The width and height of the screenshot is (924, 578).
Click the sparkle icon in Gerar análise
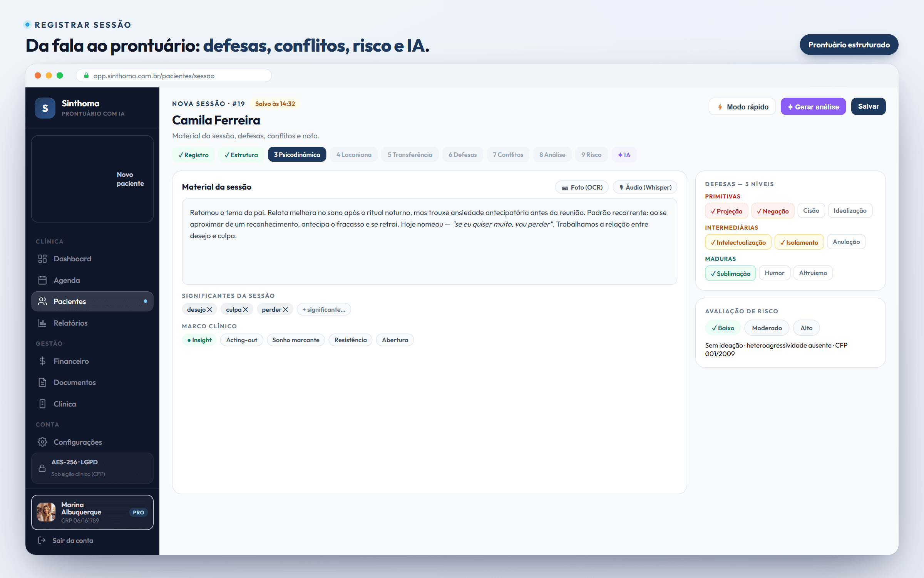[790, 107]
